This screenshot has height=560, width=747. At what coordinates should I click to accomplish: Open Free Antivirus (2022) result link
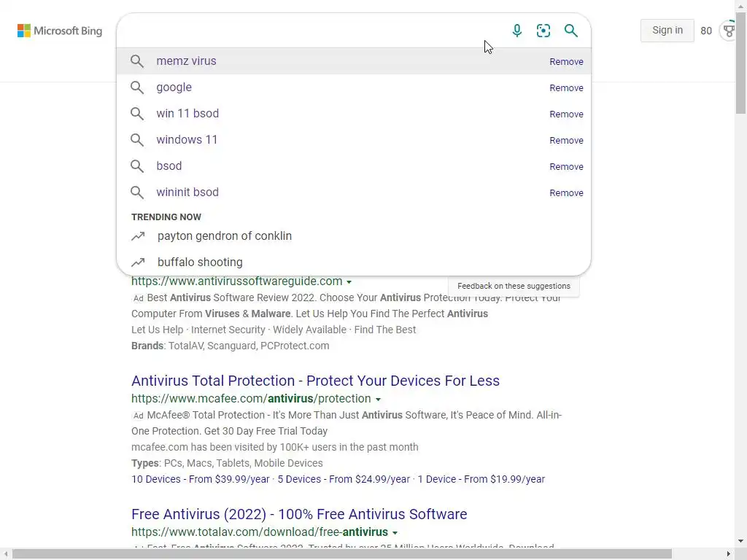[299, 514]
